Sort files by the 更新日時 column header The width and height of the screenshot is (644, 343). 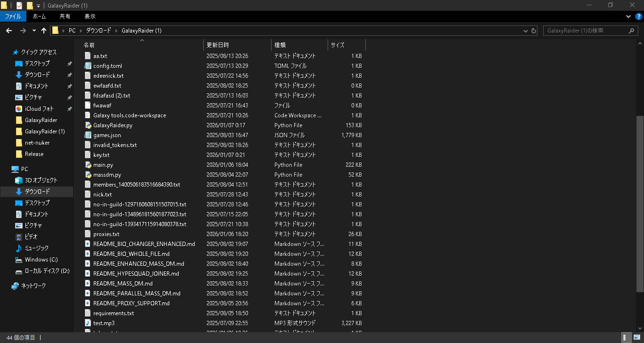(218, 45)
